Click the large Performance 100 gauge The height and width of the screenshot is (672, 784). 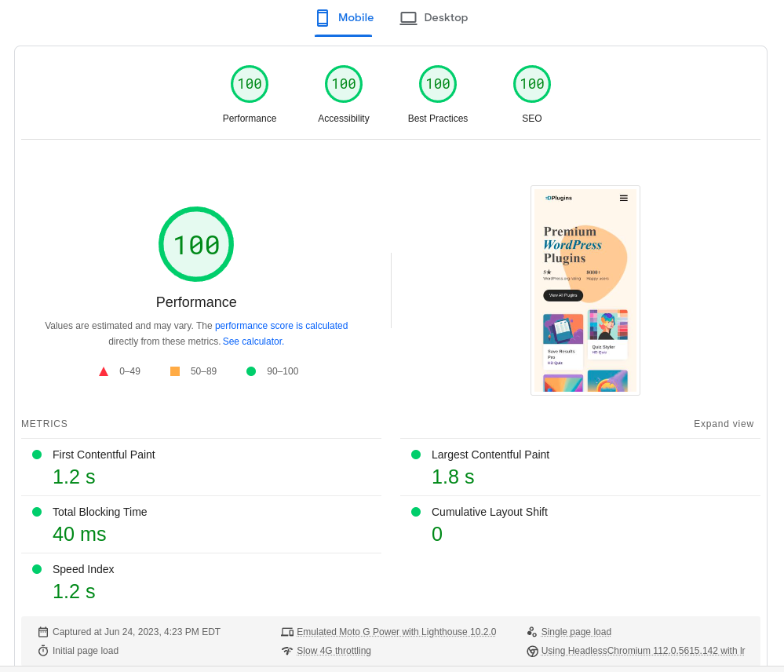coord(196,244)
